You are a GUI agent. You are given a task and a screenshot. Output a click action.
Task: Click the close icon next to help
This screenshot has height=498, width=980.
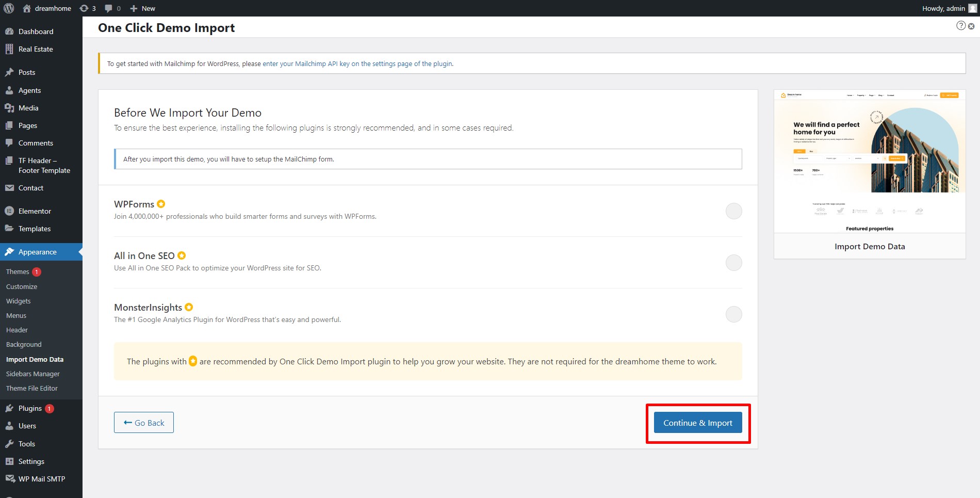[971, 26]
